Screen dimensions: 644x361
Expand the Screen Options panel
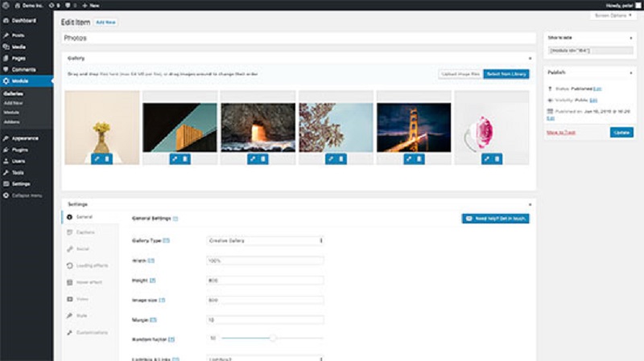click(613, 15)
